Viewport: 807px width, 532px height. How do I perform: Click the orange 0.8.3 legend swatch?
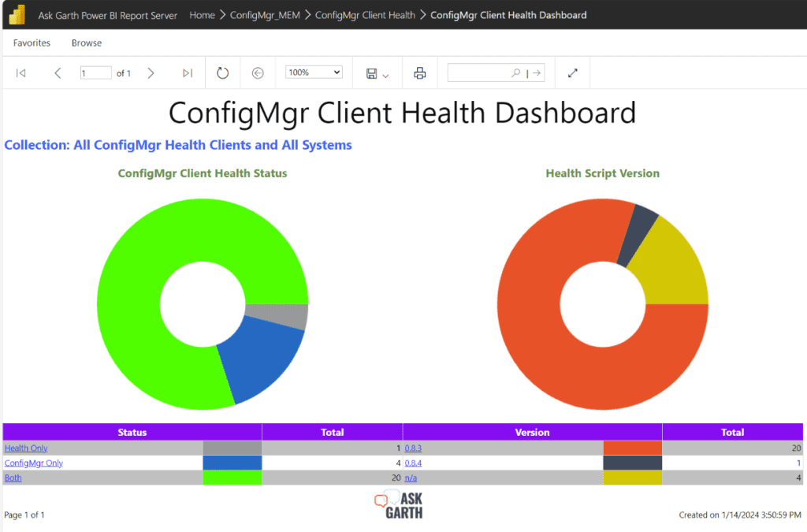pyautogui.click(x=633, y=448)
